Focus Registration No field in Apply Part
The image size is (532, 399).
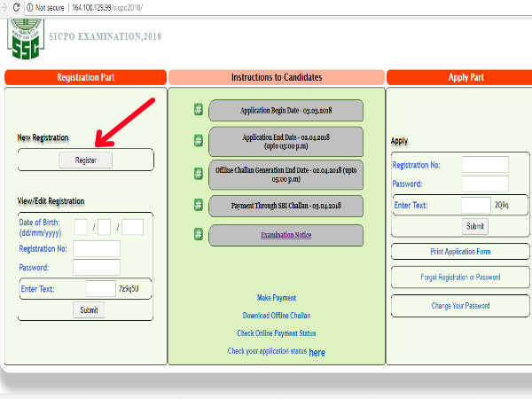point(485,165)
